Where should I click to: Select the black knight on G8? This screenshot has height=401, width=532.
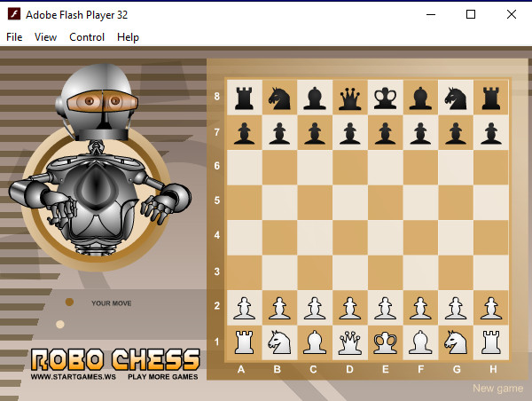pos(456,98)
